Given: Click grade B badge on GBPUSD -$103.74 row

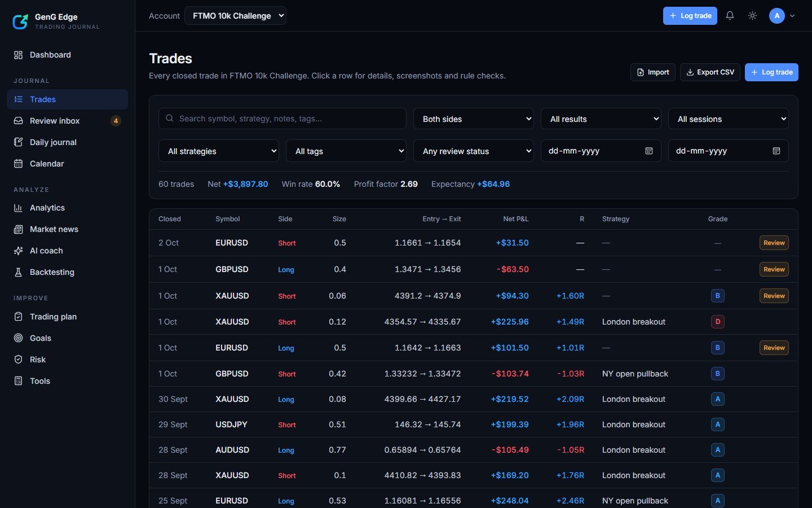Looking at the screenshot, I should (x=717, y=374).
